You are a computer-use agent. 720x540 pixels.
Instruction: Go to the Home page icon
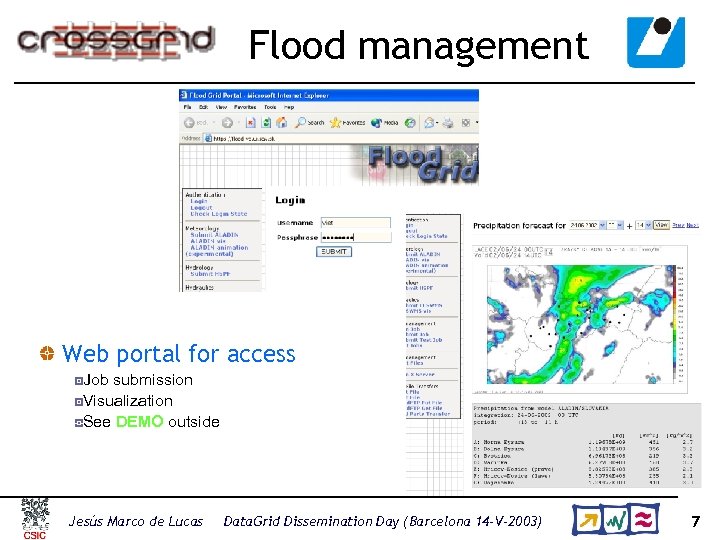coord(281,122)
